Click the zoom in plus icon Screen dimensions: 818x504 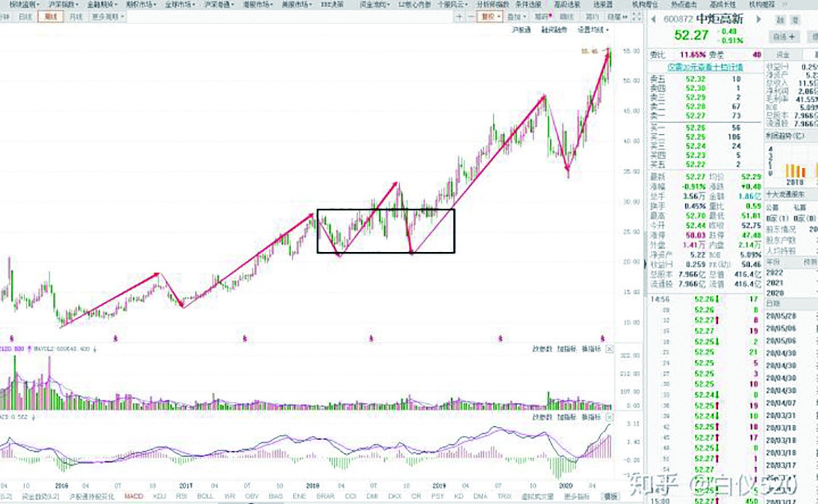[x=459, y=17]
